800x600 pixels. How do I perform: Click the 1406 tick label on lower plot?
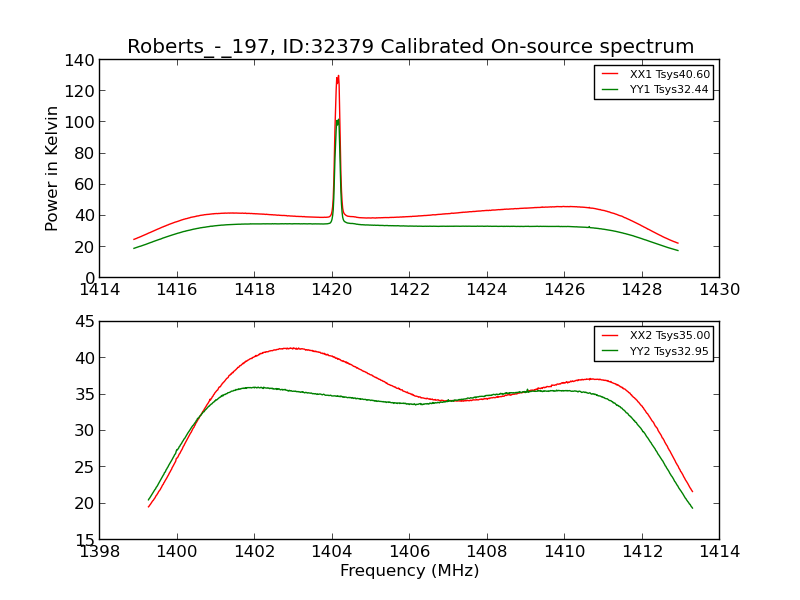pos(410,551)
